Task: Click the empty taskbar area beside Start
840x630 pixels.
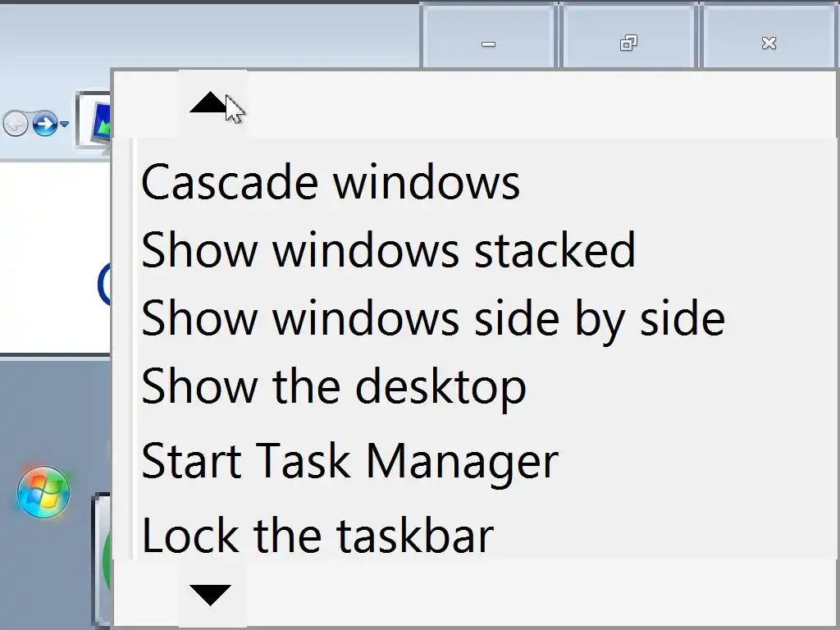Action: pyautogui.click(x=49, y=574)
